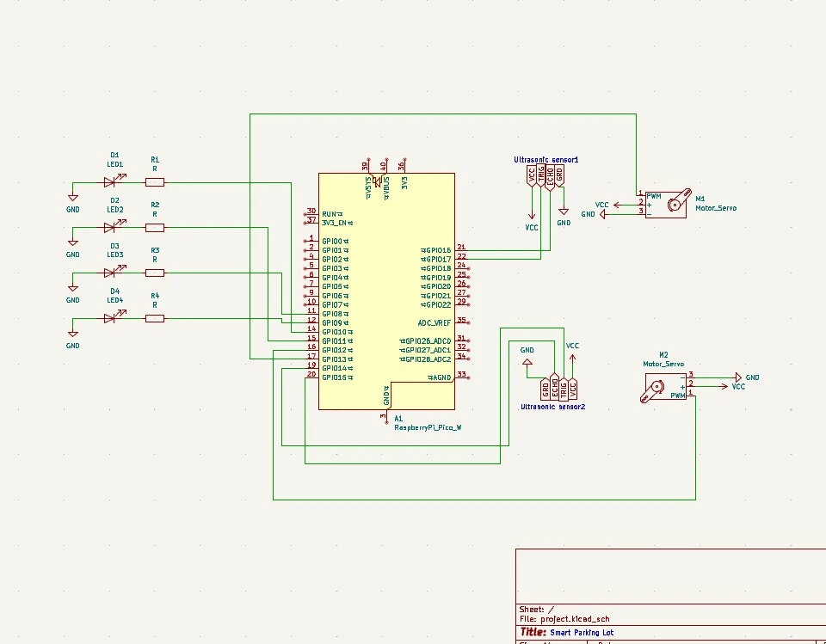Select the TRIG pin of Ultrasonic sensor2

pos(564,389)
